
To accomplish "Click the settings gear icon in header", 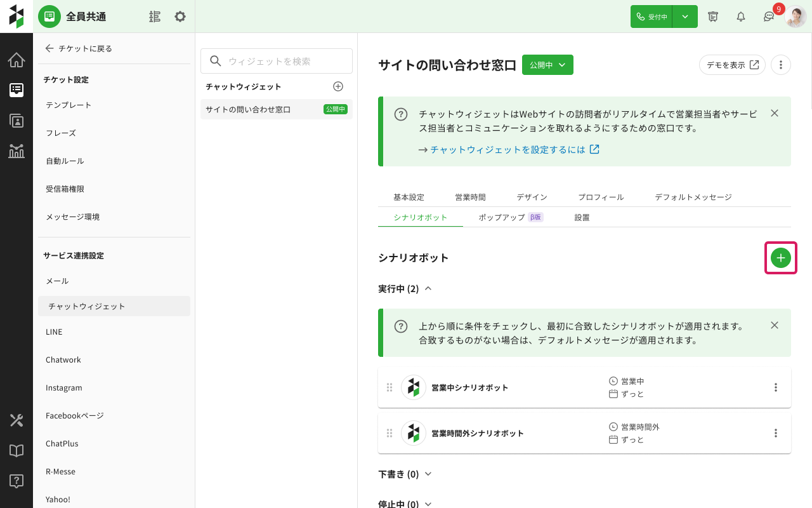I will (180, 17).
